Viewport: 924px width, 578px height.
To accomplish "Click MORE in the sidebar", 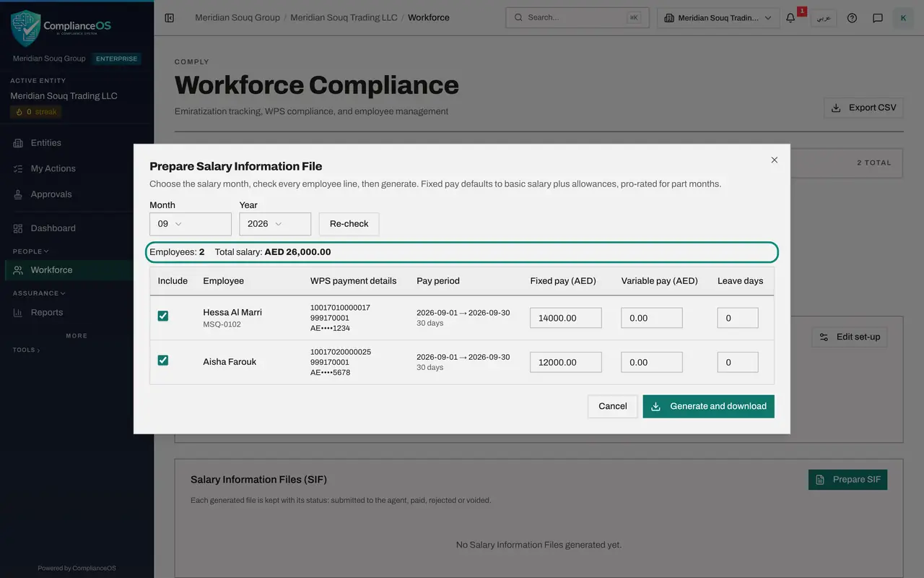I will (77, 336).
